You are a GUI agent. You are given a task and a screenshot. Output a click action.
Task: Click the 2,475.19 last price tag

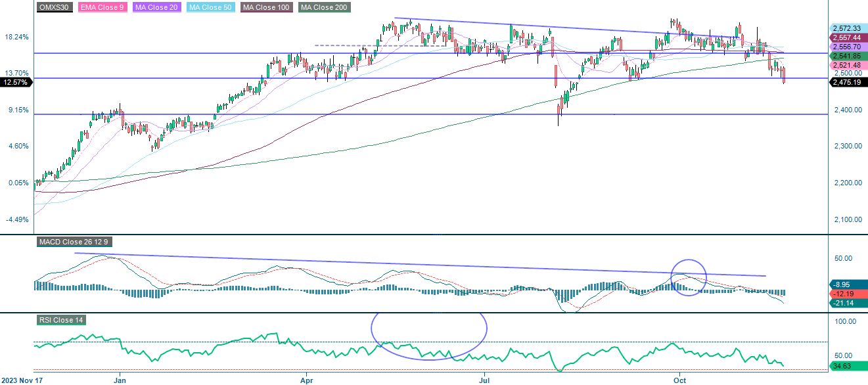pos(846,83)
